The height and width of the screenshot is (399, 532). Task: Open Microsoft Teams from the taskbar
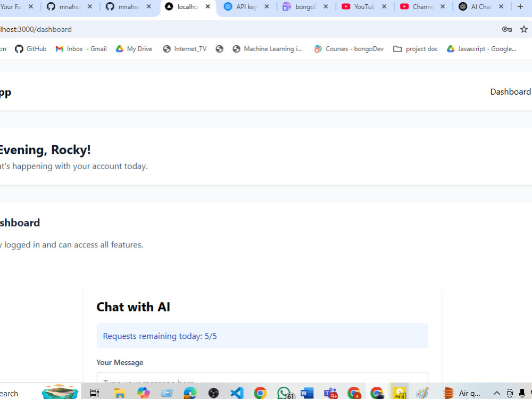pyautogui.click(x=330, y=393)
